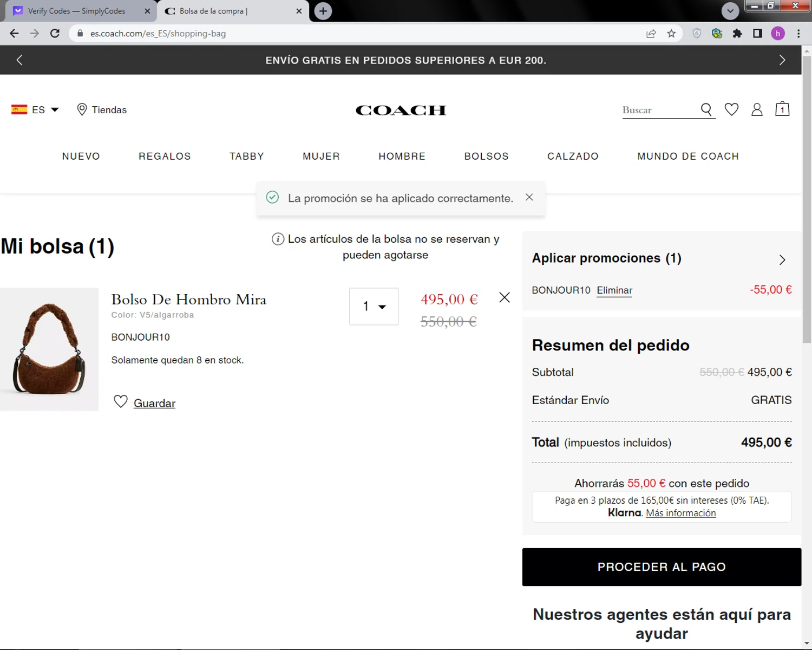
Task: Click the -55,00 € discount amount
Action: click(771, 290)
